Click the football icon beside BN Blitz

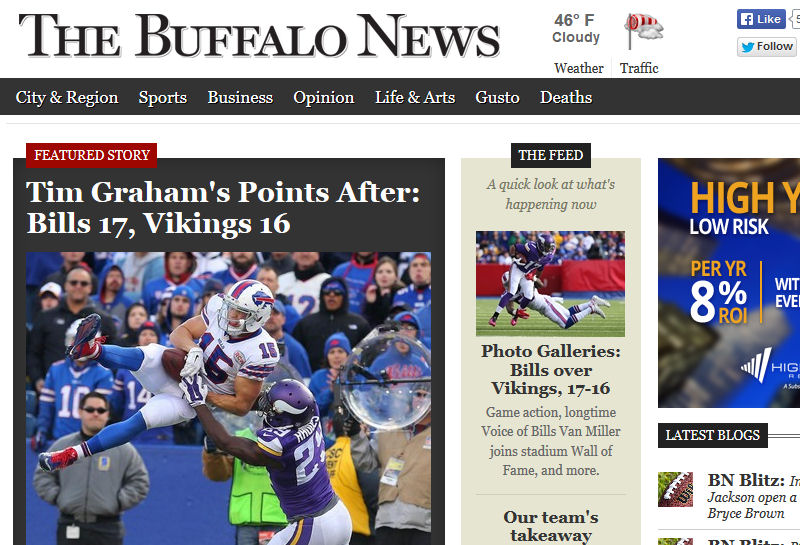pos(675,489)
